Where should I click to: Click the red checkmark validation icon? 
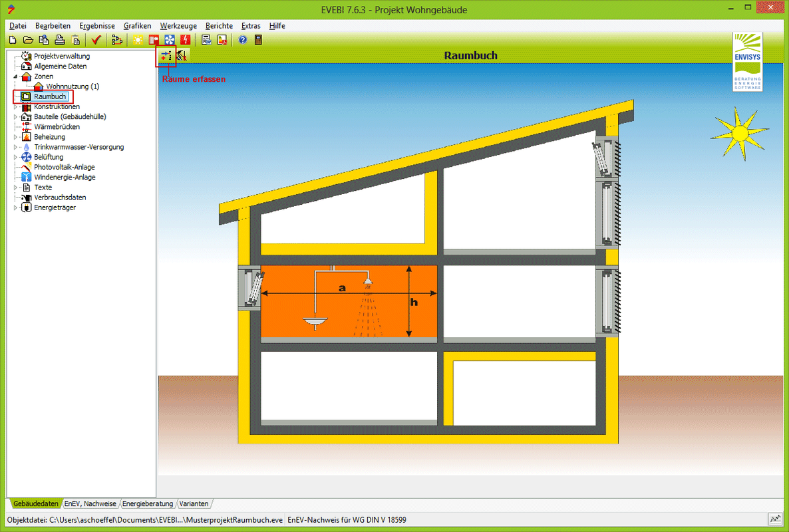pyautogui.click(x=96, y=40)
